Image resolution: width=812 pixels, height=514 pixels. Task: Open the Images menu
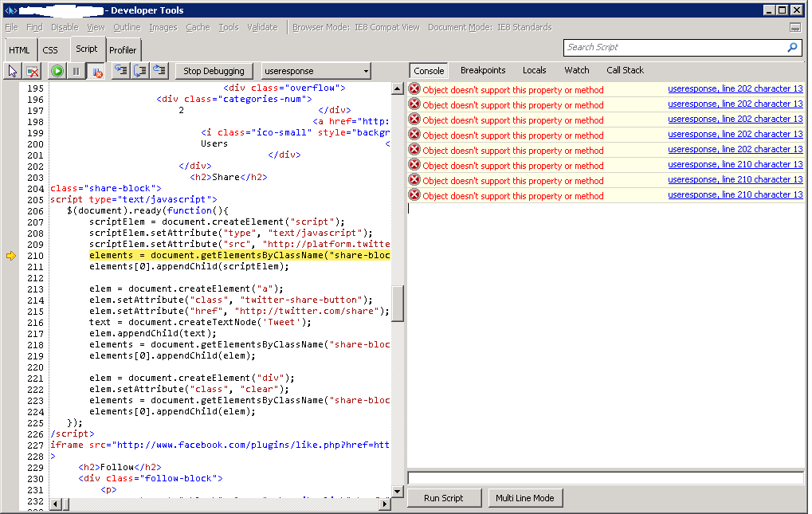click(x=163, y=27)
